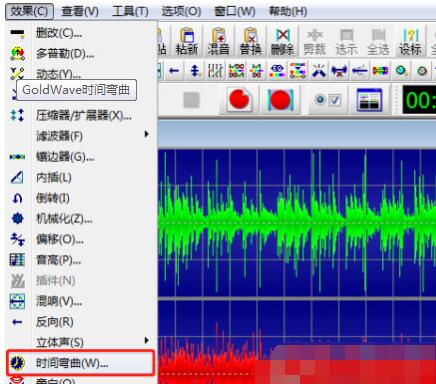
Task: Open the 工具(T) menu
Action: point(130,11)
